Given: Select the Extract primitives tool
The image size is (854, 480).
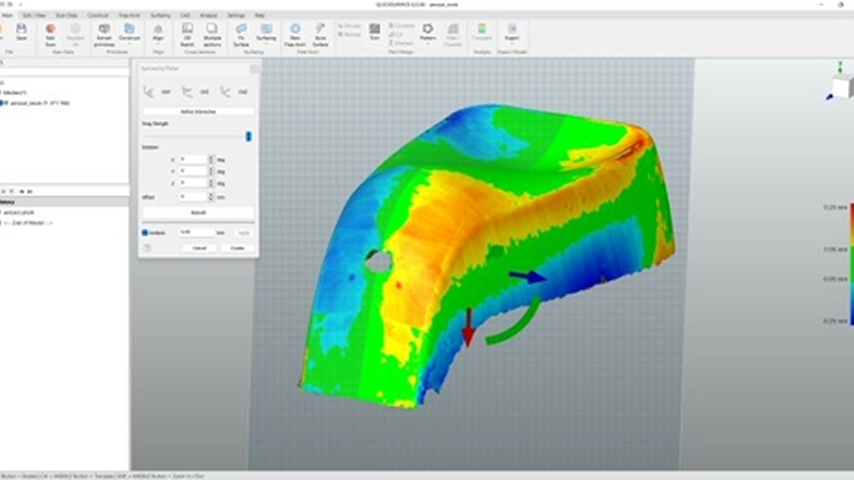Looking at the screenshot, I should [104, 34].
